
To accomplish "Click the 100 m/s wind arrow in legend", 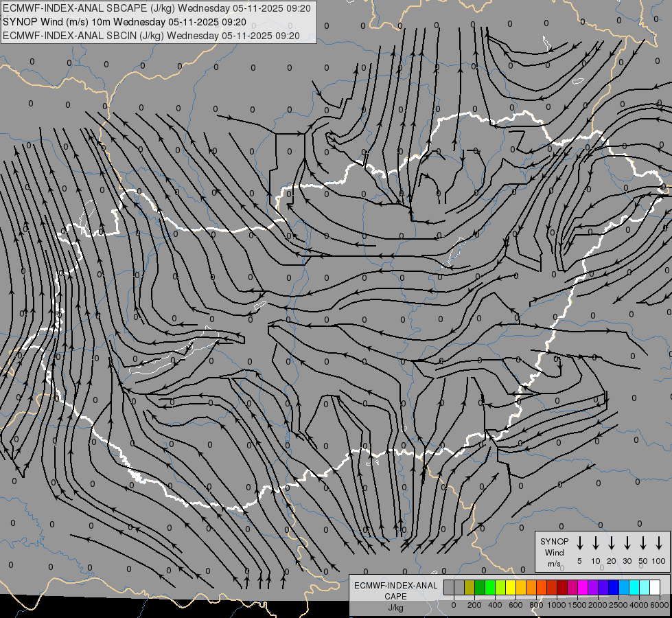I will coord(659,543).
